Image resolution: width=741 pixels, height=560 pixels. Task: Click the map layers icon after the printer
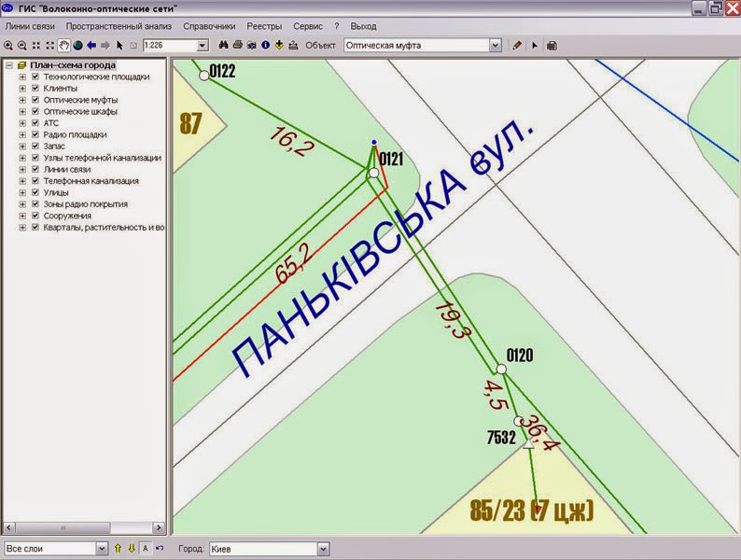pos(251,46)
